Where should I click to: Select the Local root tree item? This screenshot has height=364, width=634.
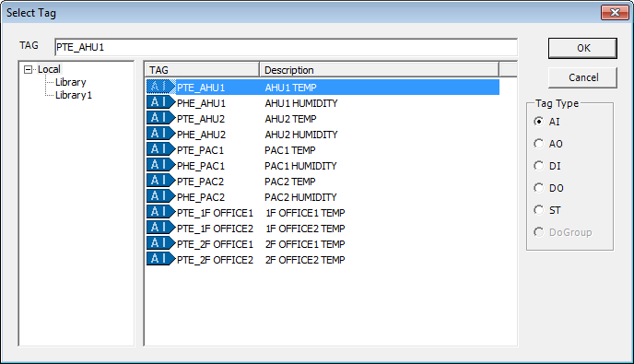tap(49, 69)
